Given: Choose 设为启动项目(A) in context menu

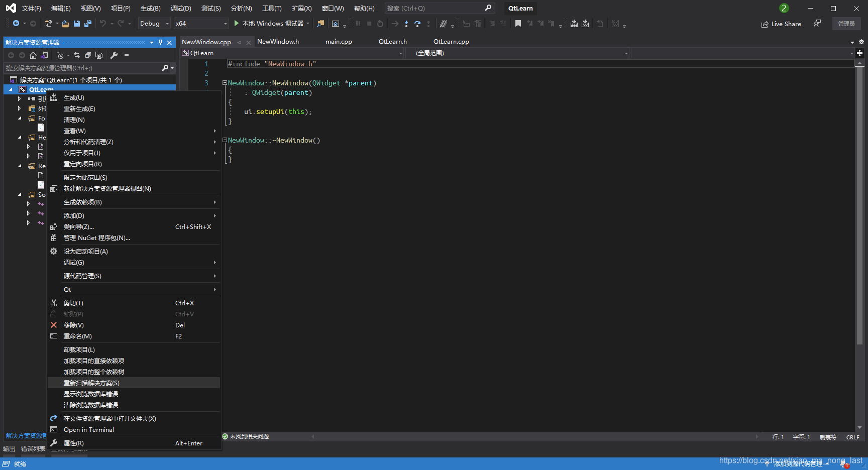Looking at the screenshot, I should (x=134, y=252).
